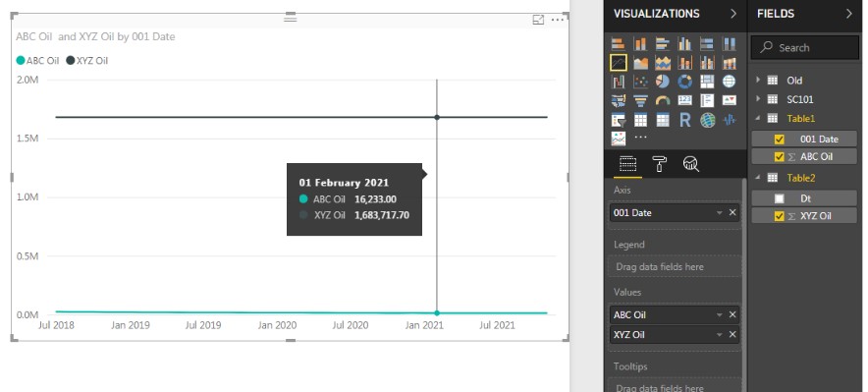Select the Multi-row card visual
Viewport: 868px width, 392px height.
707,101
